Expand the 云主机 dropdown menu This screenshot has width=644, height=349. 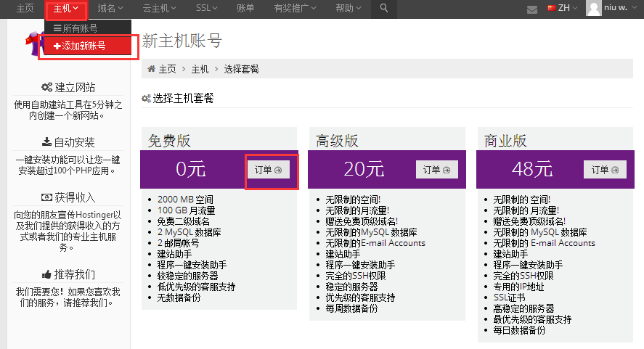[159, 9]
